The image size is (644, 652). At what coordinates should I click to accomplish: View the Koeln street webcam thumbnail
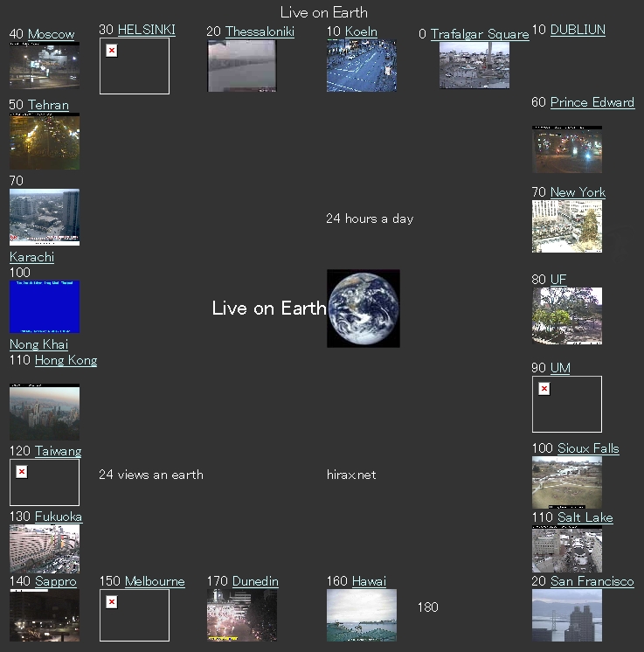point(361,66)
